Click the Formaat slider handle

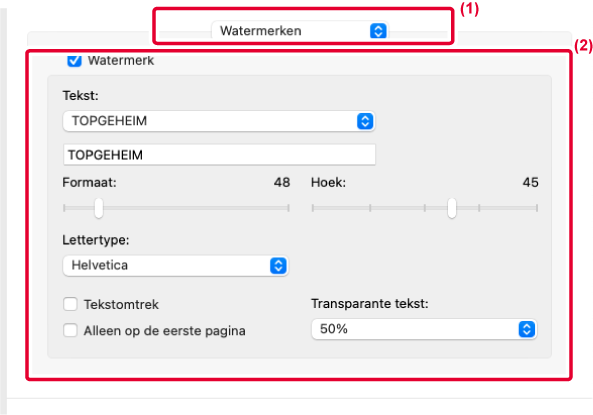[99, 208]
